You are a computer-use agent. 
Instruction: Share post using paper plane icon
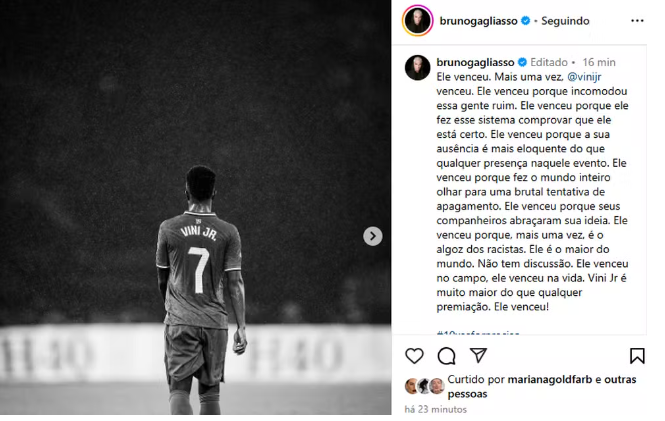pyautogui.click(x=478, y=355)
